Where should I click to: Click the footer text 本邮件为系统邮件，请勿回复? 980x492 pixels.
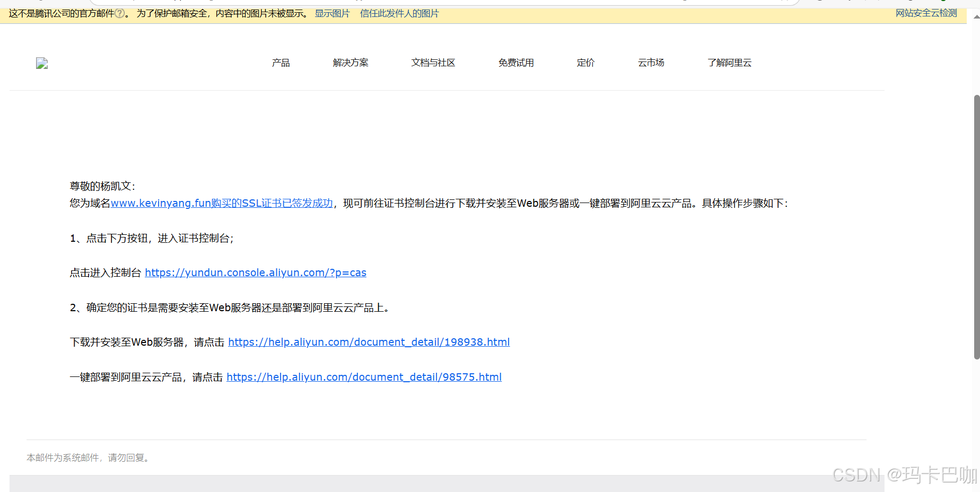[89, 458]
